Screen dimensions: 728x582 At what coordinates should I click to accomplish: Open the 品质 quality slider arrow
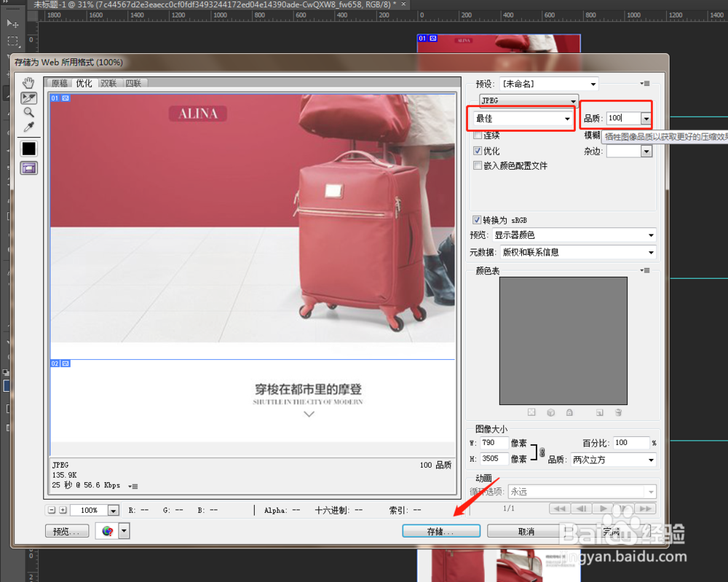coord(646,119)
